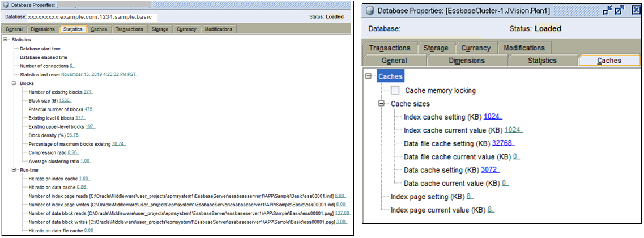This screenshot has width=644, height=238.
Task: Toggle the Cache memory locking checkbox
Action: point(395,90)
